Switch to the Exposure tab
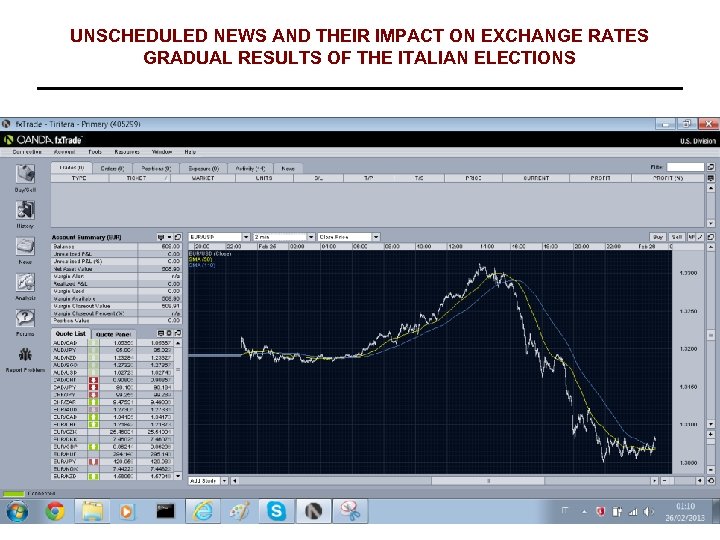Screen dimensions: 720x540 tap(203, 169)
